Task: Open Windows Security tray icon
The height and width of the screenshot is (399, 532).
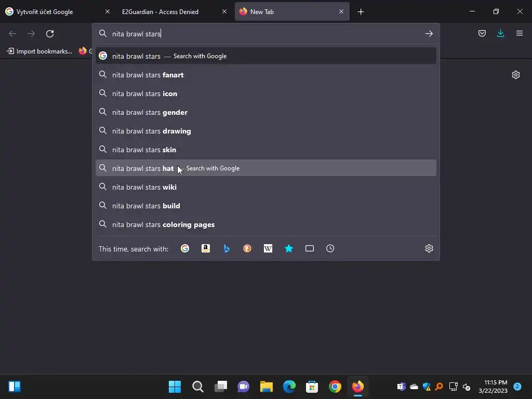Action: (x=427, y=387)
